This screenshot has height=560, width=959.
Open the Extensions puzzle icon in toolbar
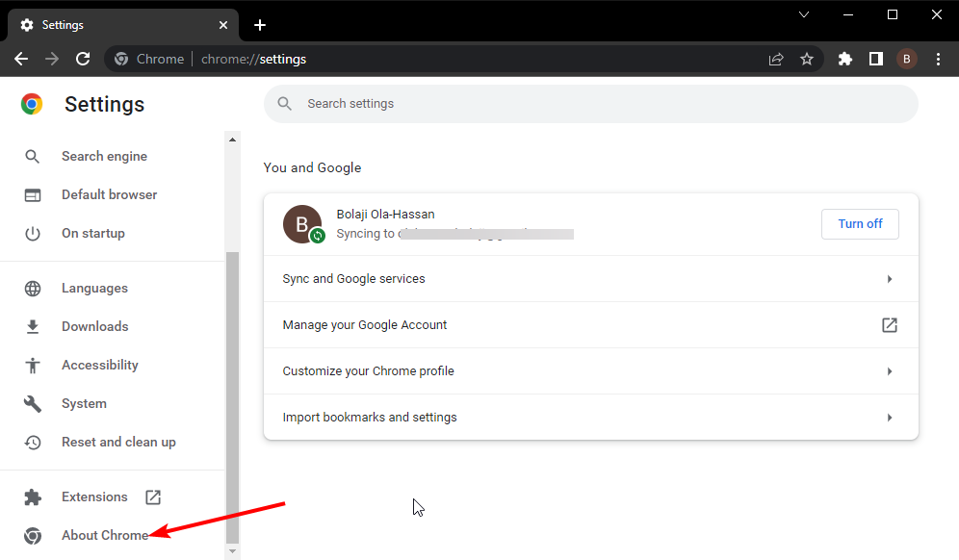tap(845, 59)
